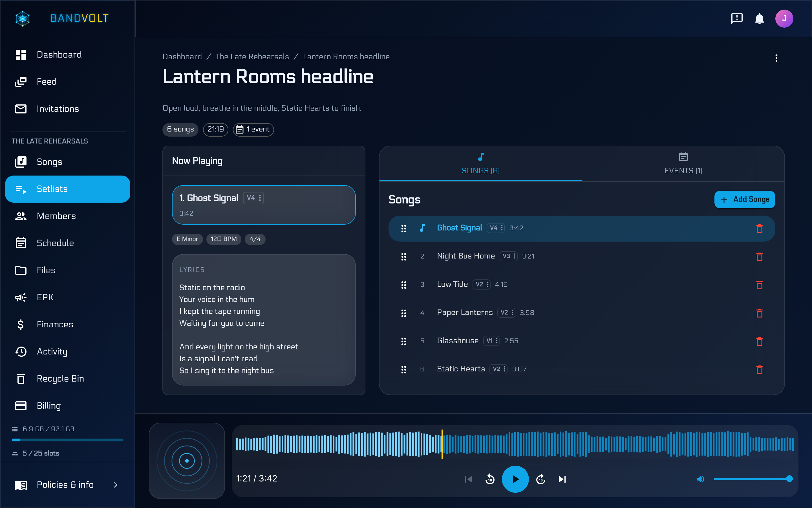This screenshot has height=508, width=812.
Task: Rewind 10 seconds
Action: click(x=490, y=479)
